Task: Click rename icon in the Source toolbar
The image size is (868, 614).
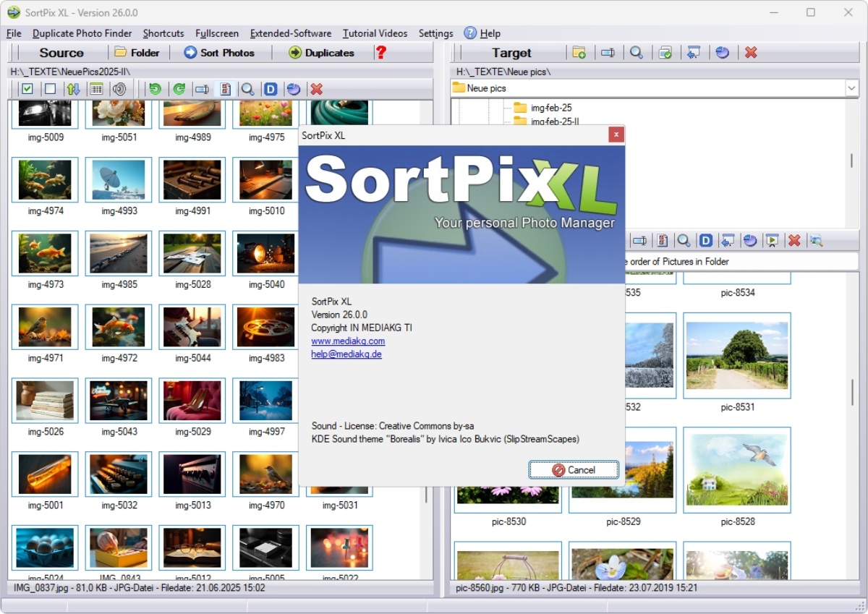Action: (x=203, y=89)
